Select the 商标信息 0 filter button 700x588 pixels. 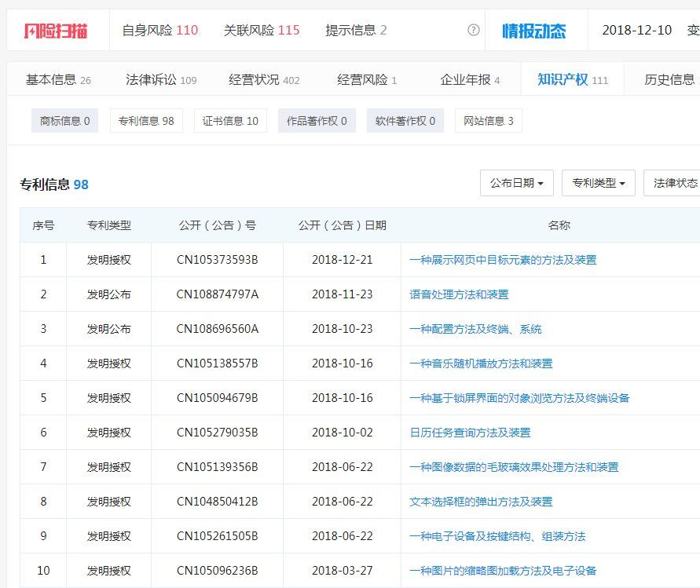(64, 121)
